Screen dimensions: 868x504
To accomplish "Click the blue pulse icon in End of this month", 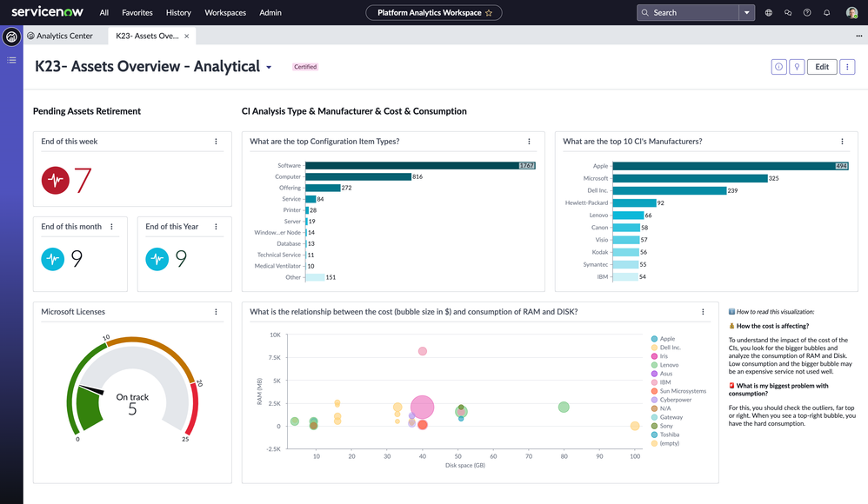I will [52, 259].
